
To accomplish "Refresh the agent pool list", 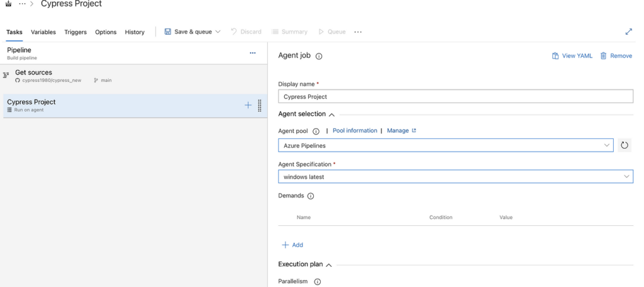I will [625, 145].
